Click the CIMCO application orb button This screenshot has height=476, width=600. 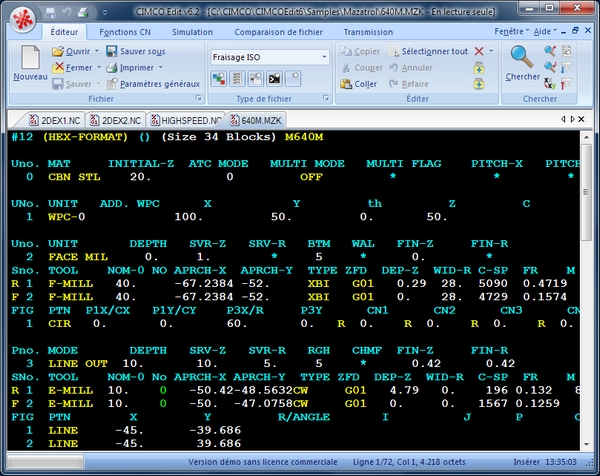tap(23, 19)
